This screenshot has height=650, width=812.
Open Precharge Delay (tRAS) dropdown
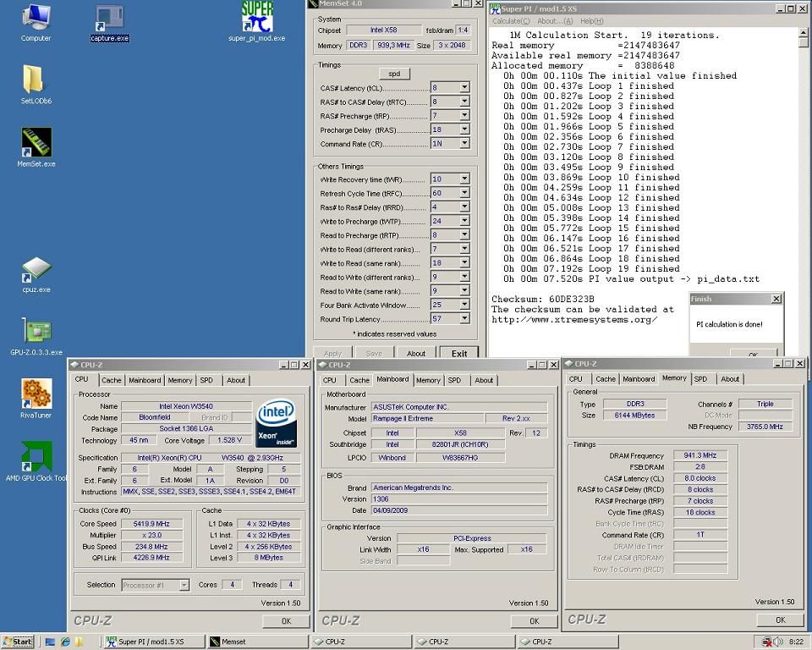pos(464,129)
